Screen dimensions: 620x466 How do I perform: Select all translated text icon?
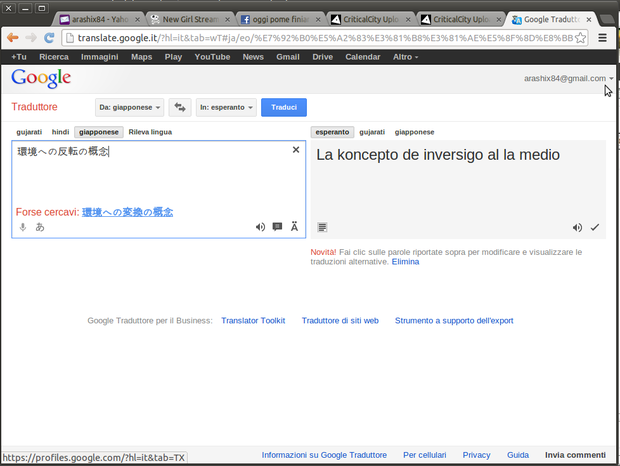coord(322,227)
